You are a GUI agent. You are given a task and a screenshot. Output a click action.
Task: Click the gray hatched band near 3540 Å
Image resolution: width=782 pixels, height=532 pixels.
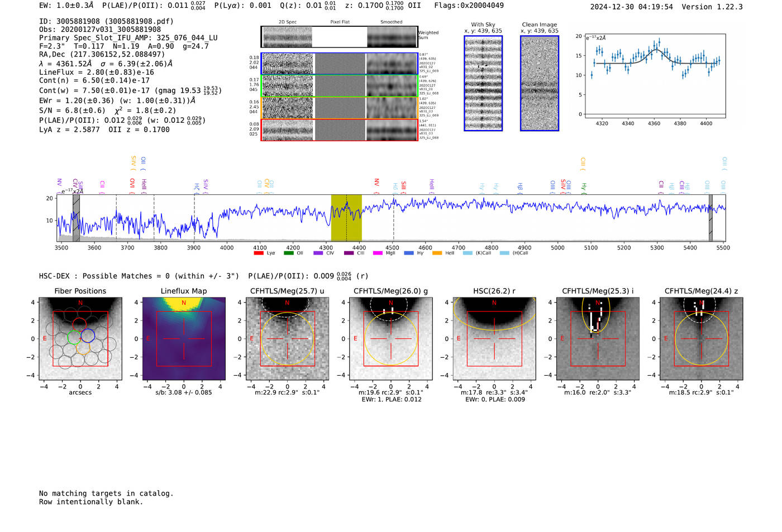point(76,218)
